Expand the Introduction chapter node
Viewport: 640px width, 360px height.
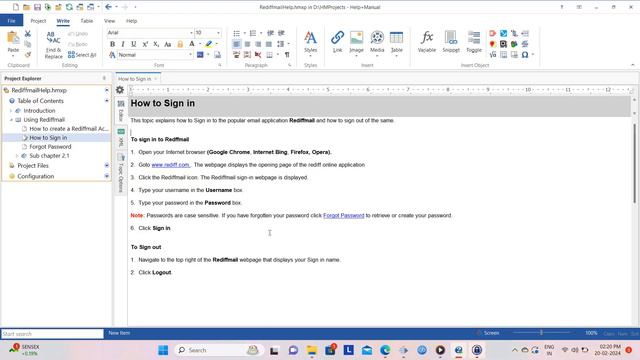[x=11, y=111]
